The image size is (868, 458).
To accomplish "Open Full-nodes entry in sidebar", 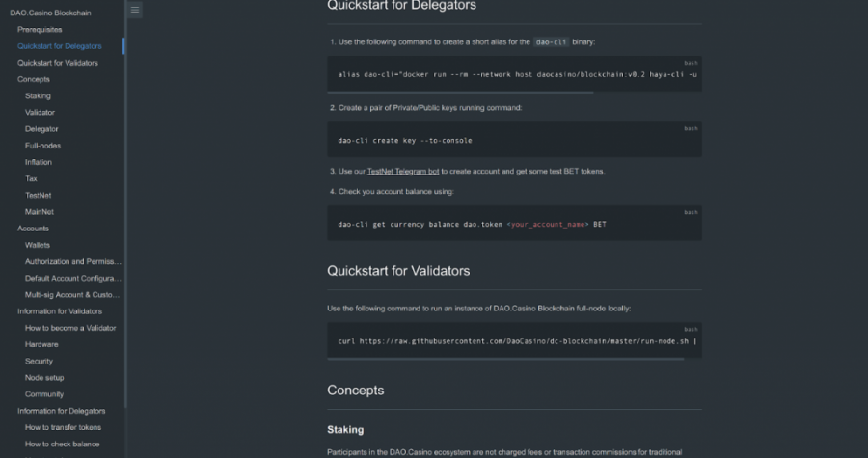I will click(42, 146).
